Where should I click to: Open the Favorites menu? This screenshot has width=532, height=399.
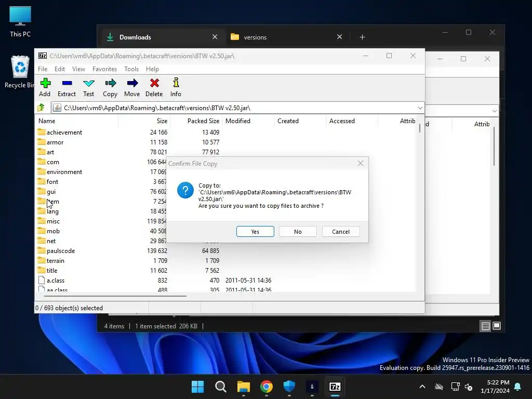pyautogui.click(x=104, y=69)
